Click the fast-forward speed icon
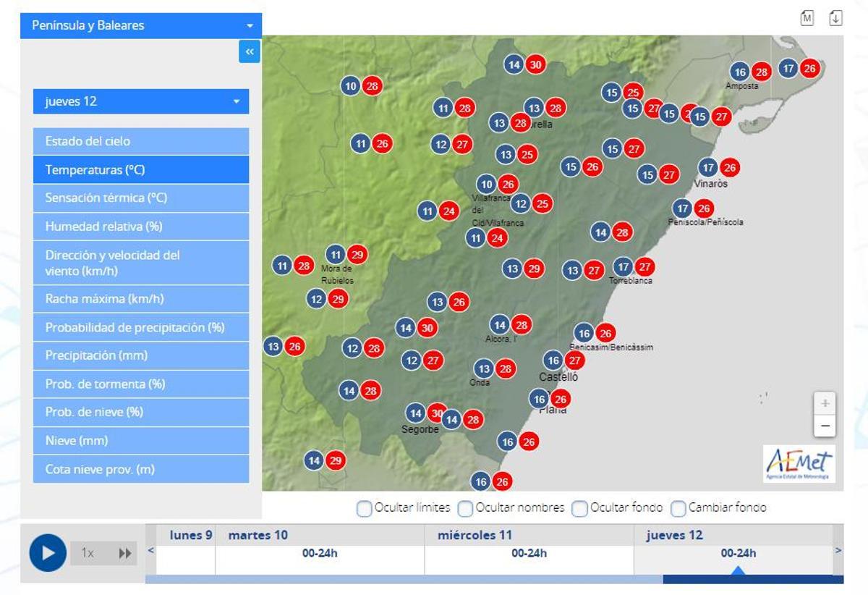 coord(125,553)
